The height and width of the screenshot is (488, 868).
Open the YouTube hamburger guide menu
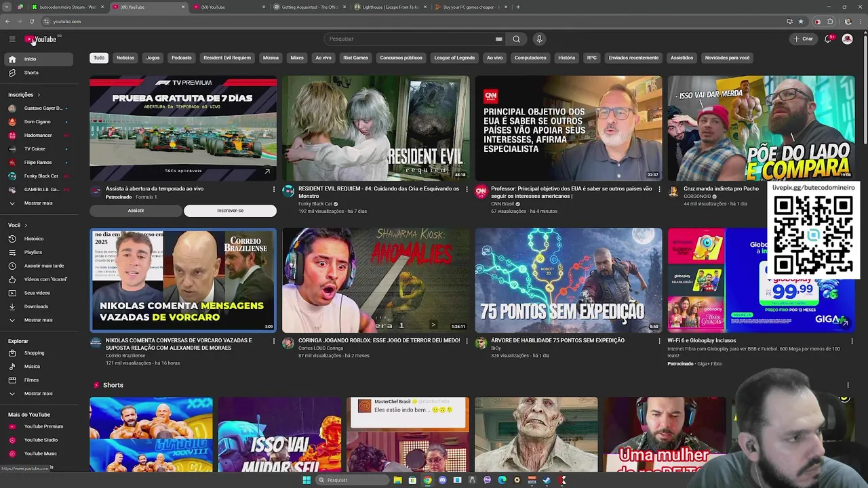(12, 39)
